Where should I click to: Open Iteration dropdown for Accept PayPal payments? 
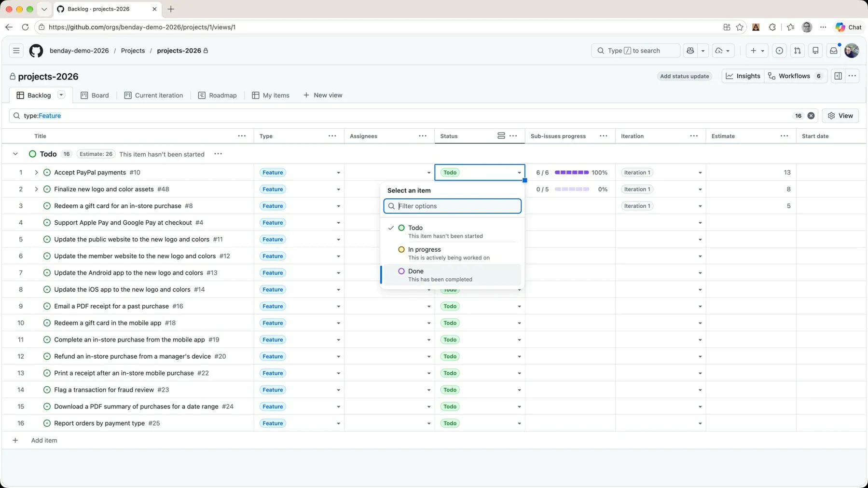point(700,173)
